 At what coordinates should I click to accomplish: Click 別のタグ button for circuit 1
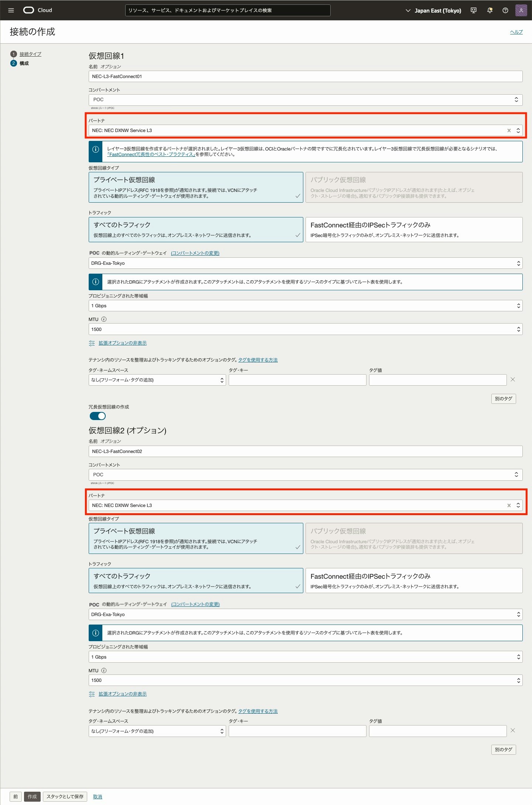[x=504, y=399]
